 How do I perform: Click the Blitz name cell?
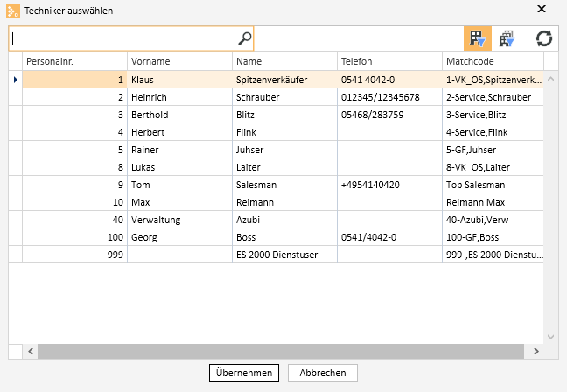coord(284,115)
